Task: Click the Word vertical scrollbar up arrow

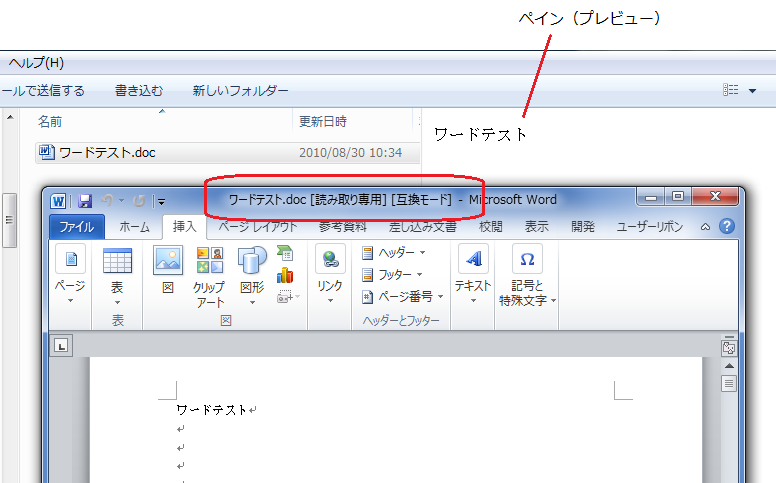Action: (x=729, y=366)
